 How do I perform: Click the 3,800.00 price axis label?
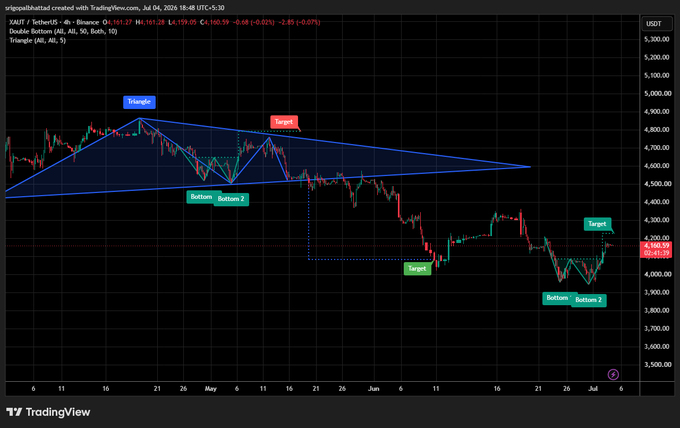tap(656, 310)
